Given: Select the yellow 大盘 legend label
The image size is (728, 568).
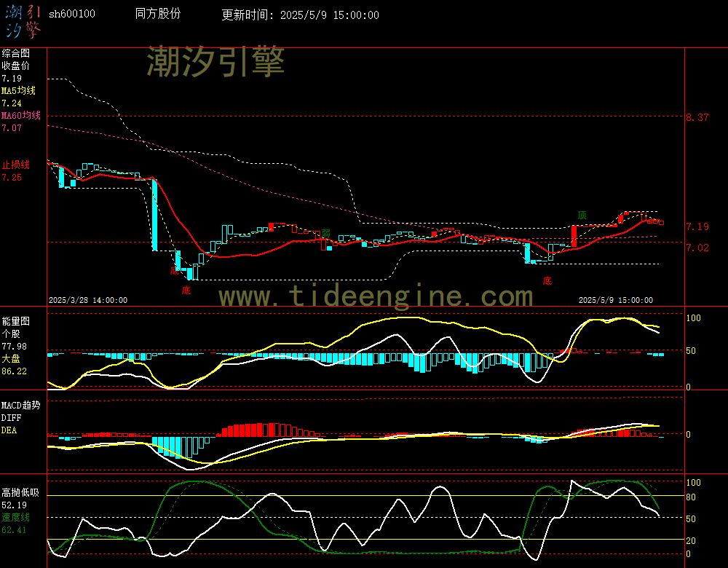Looking at the screenshot, I should (x=11, y=358).
